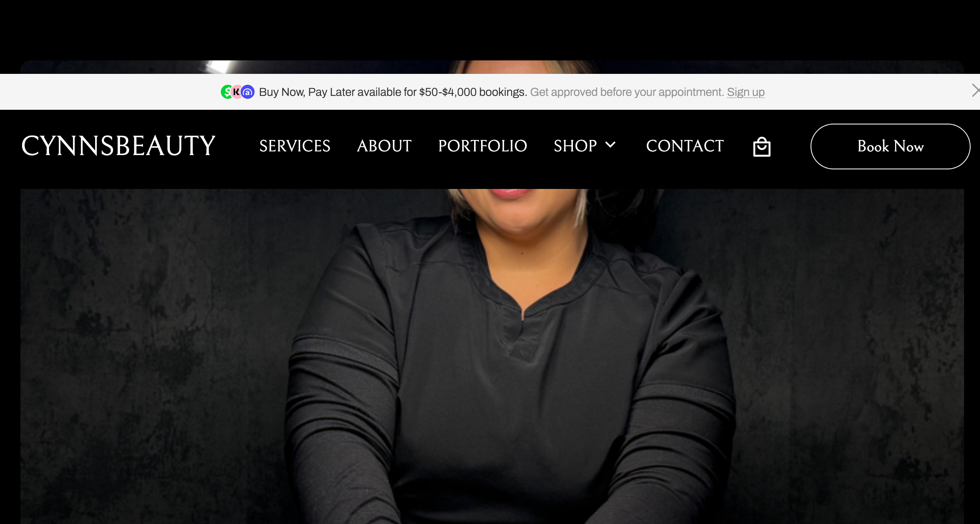Open the Sign up link
This screenshot has width=980, height=524.
(746, 92)
